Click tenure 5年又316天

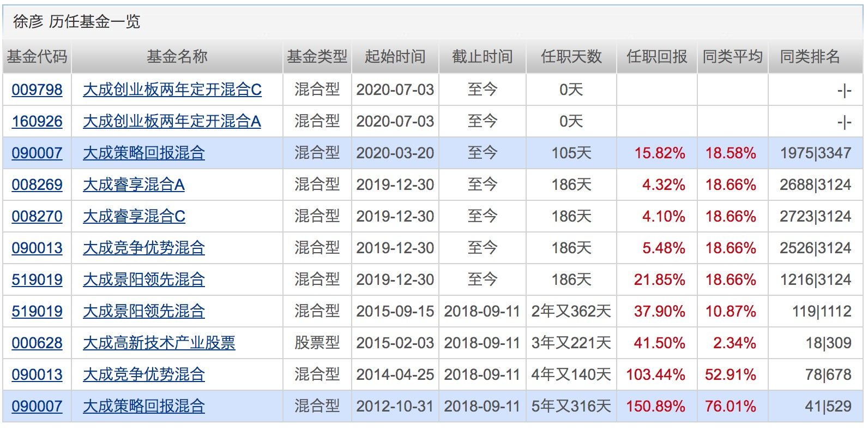(x=571, y=406)
